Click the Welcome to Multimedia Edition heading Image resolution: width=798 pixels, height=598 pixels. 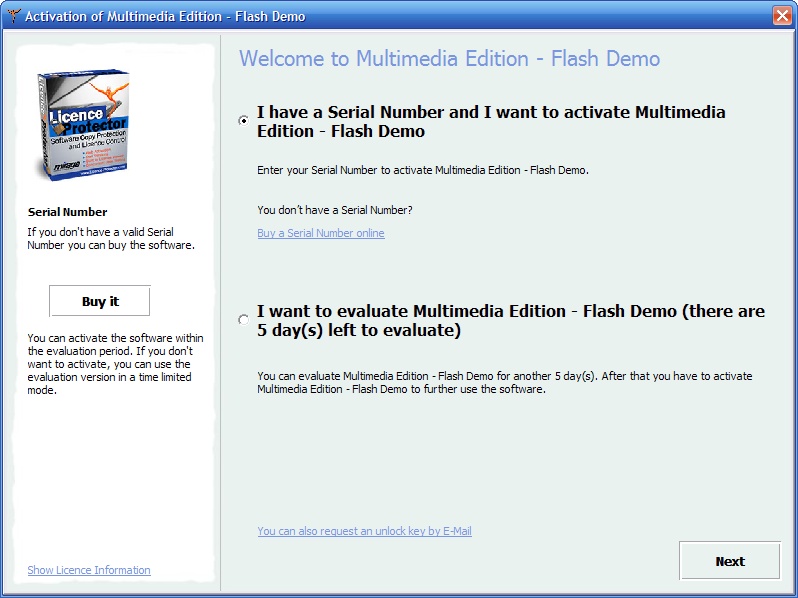pyautogui.click(x=449, y=58)
